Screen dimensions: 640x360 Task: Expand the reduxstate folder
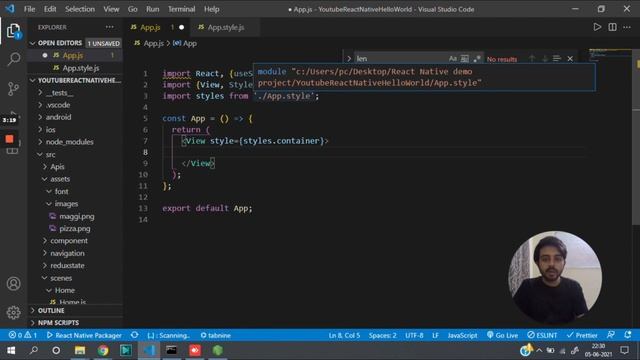(x=67, y=266)
